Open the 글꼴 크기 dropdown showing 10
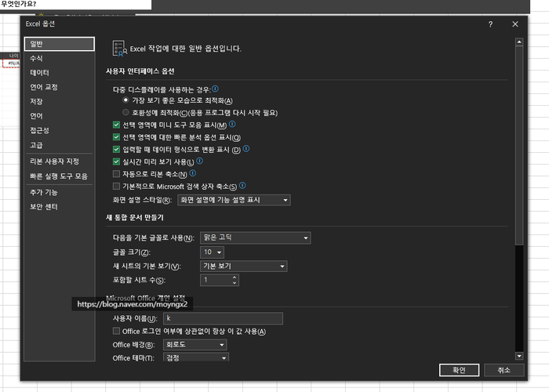Image resolution: width=549 pixels, height=392 pixels. (212, 252)
